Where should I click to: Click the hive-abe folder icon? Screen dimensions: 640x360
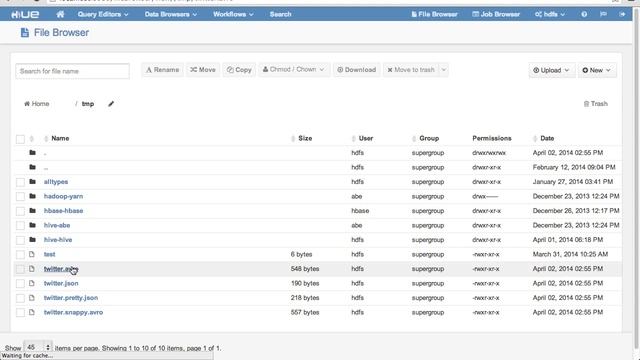pyautogui.click(x=32, y=225)
